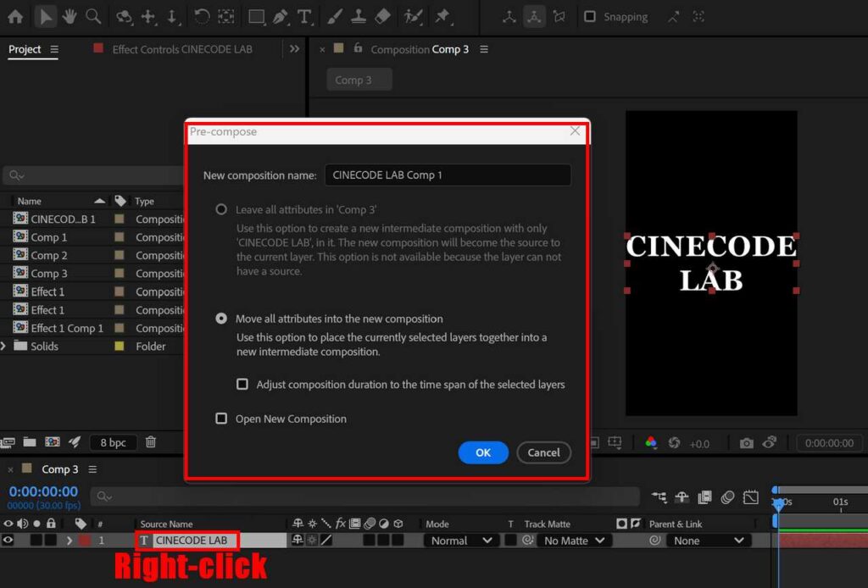Show hidden panel tabs with the double chevron
Image resolution: width=868 pixels, height=588 pixels.
294,48
